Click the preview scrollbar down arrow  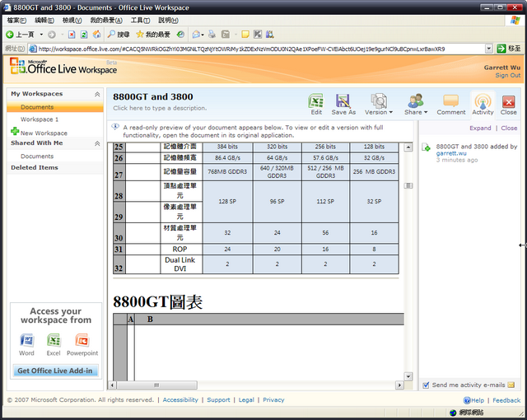(408, 376)
